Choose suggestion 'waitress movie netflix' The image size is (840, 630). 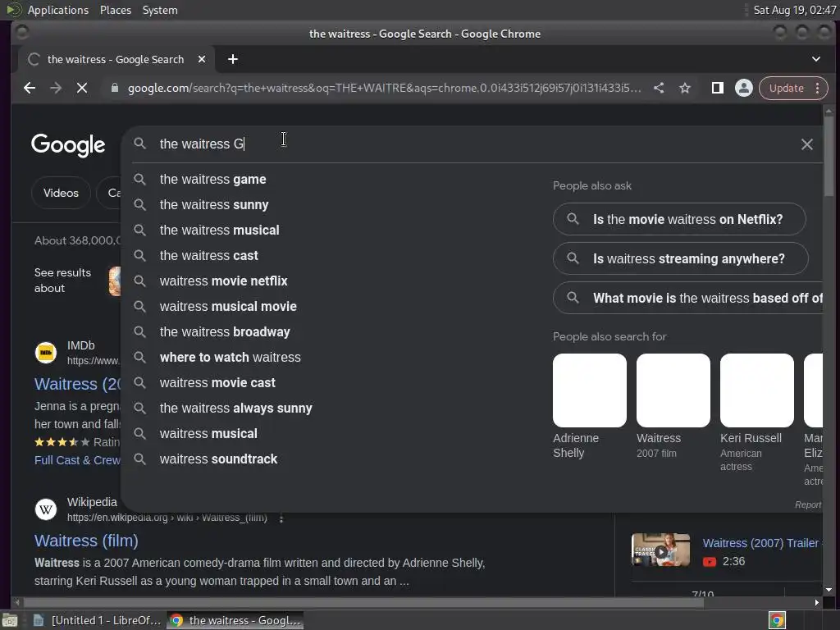(x=223, y=281)
